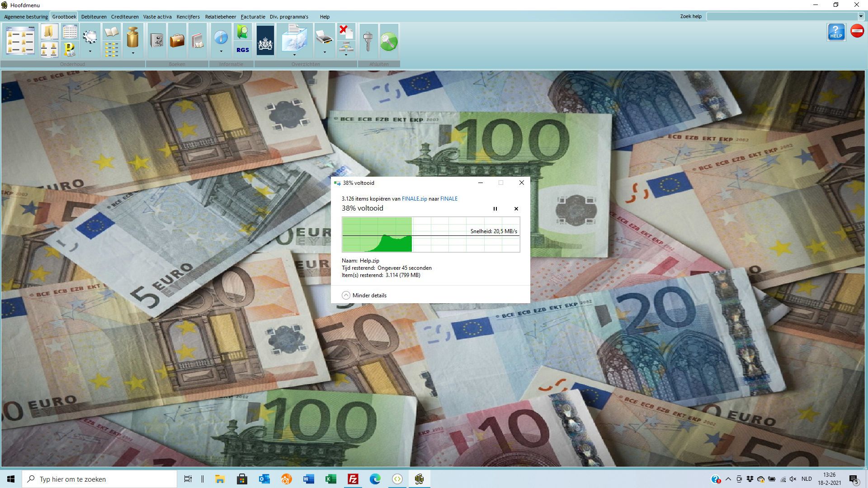Click the four-folders icon in Onderhoud
The image size is (868, 488).
(x=49, y=49)
